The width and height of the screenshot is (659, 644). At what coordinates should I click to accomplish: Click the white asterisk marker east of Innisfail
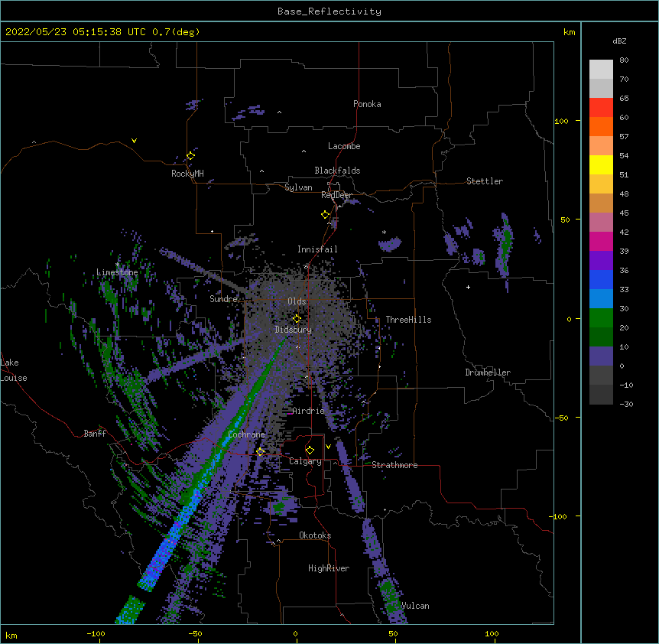click(384, 232)
